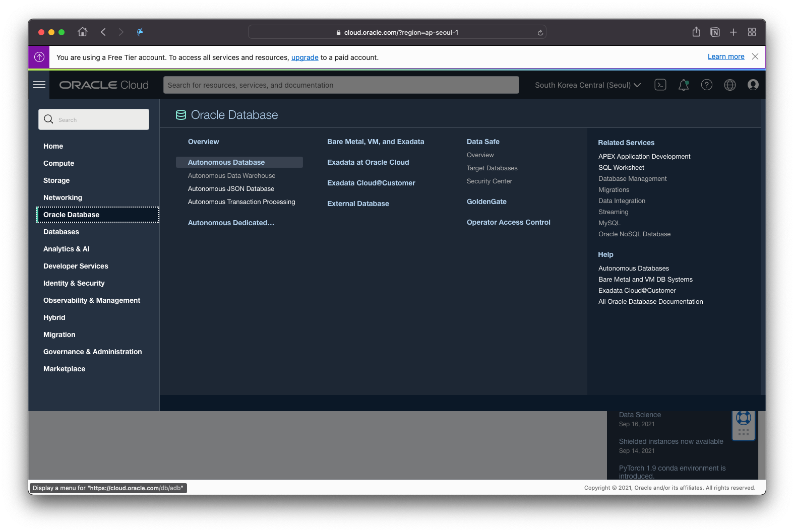Open MySQL related service link
The width and height of the screenshot is (794, 532).
coord(609,223)
